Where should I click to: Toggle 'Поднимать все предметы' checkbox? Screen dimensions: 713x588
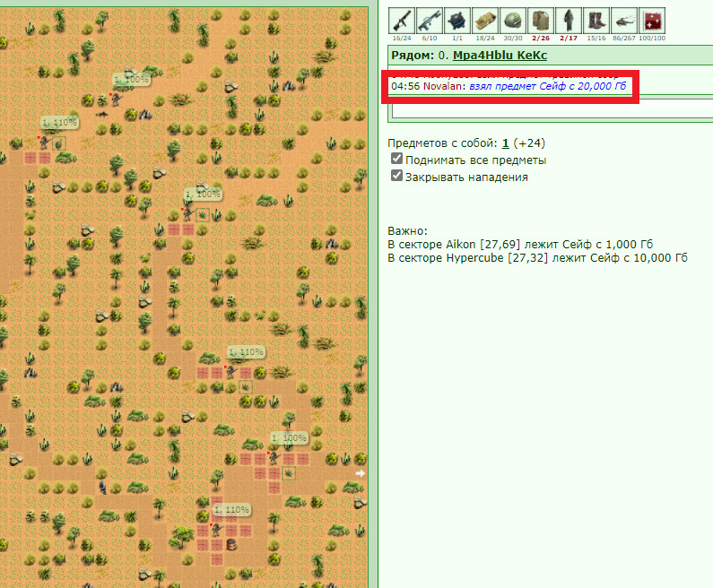point(396,159)
